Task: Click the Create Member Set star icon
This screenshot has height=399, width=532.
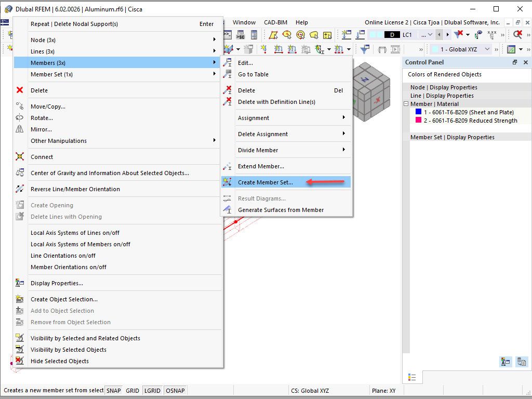Action: point(228,182)
